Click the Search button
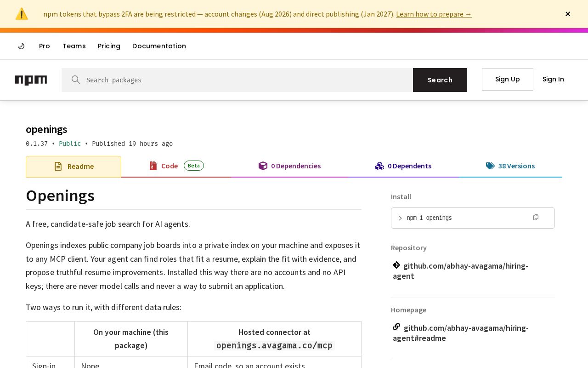Image resolution: width=588 pixels, height=368 pixels. pos(440,80)
